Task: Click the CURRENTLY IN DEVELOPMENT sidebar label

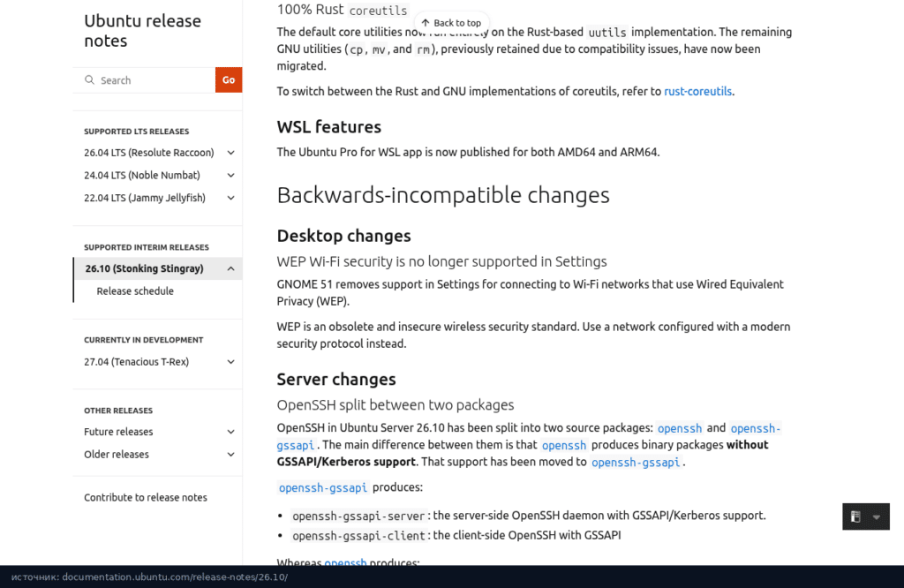Action: [x=144, y=340]
